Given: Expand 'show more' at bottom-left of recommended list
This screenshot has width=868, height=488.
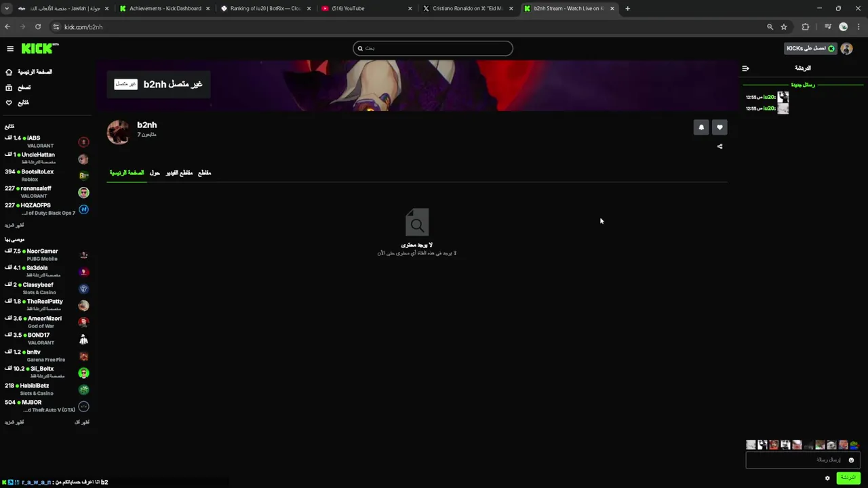Looking at the screenshot, I should [x=14, y=422].
